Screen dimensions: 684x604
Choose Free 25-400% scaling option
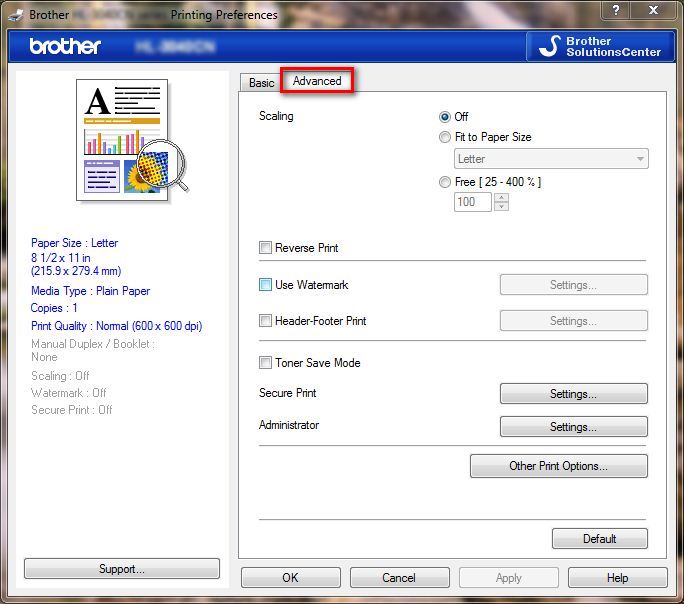pyautogui.click(x=446, y=182)
